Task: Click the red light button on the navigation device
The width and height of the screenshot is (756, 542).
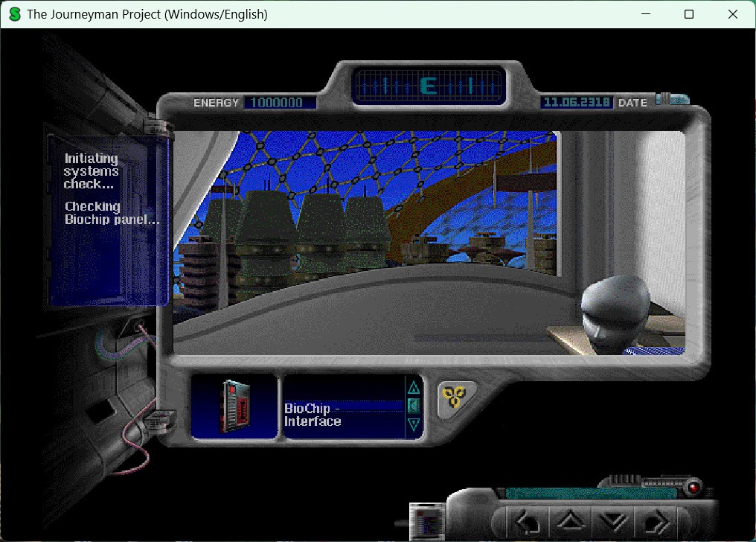Action: [x=693, y=487]
